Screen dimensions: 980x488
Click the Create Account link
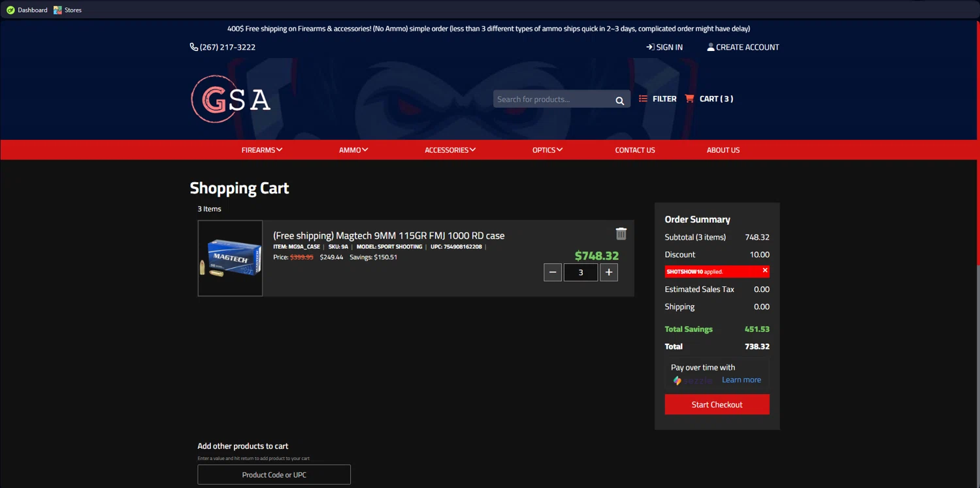point(743,47)
